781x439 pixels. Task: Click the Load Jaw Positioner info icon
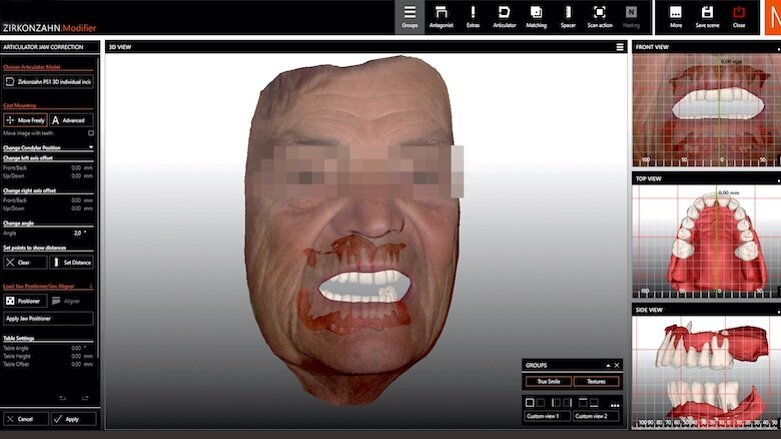click(x=91, y=286)
